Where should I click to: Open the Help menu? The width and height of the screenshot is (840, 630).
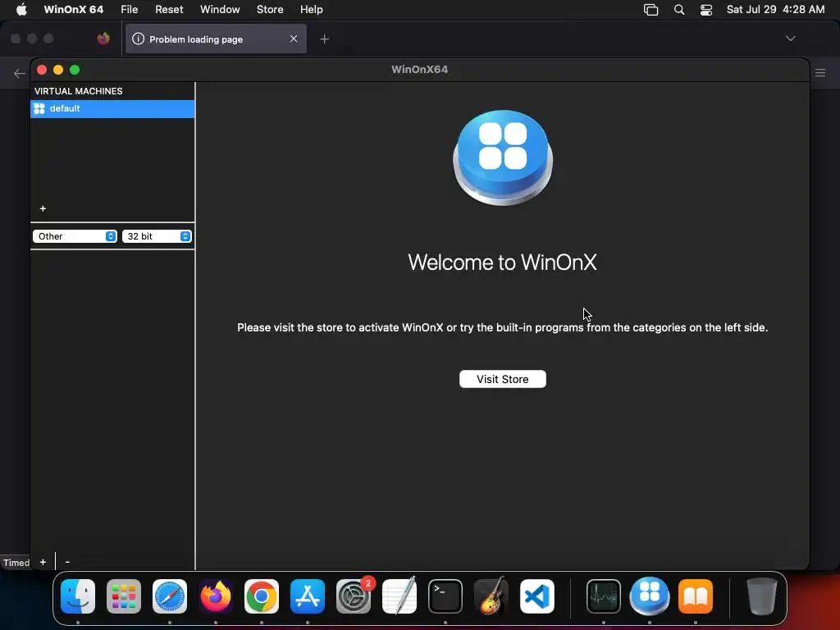tap(311, 10)
